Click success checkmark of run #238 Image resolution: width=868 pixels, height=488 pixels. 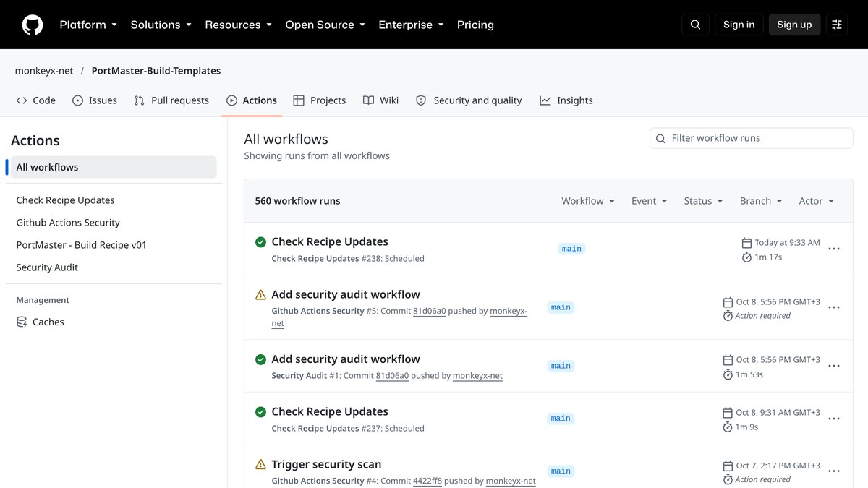[x=260, y=241]
